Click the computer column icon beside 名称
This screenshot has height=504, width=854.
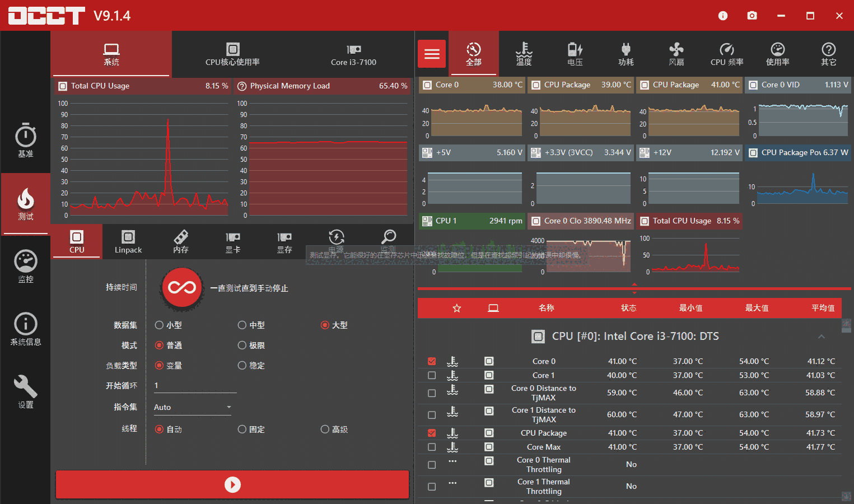[493, 308]
